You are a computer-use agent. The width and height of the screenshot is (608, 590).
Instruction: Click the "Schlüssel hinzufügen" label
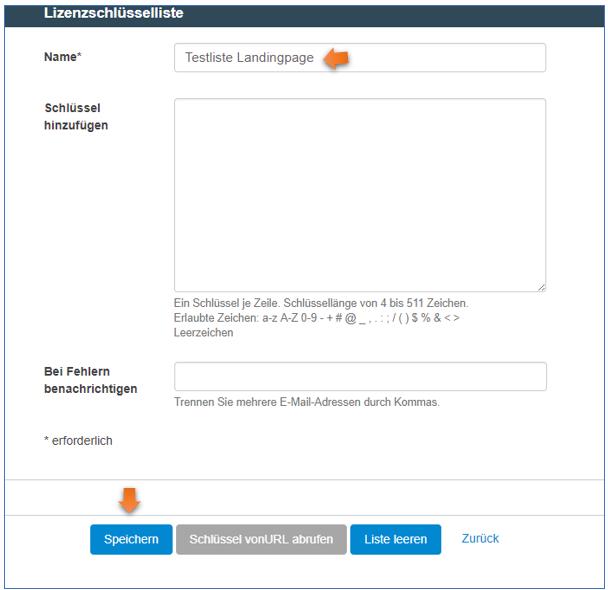76,117
